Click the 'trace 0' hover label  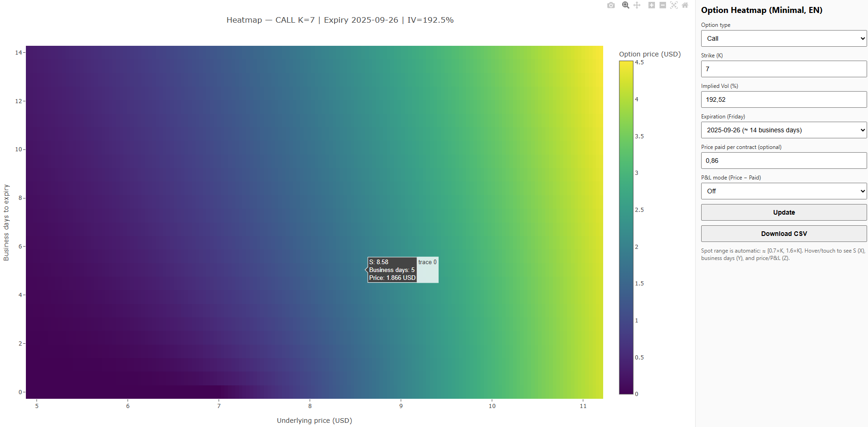point(428,262)
